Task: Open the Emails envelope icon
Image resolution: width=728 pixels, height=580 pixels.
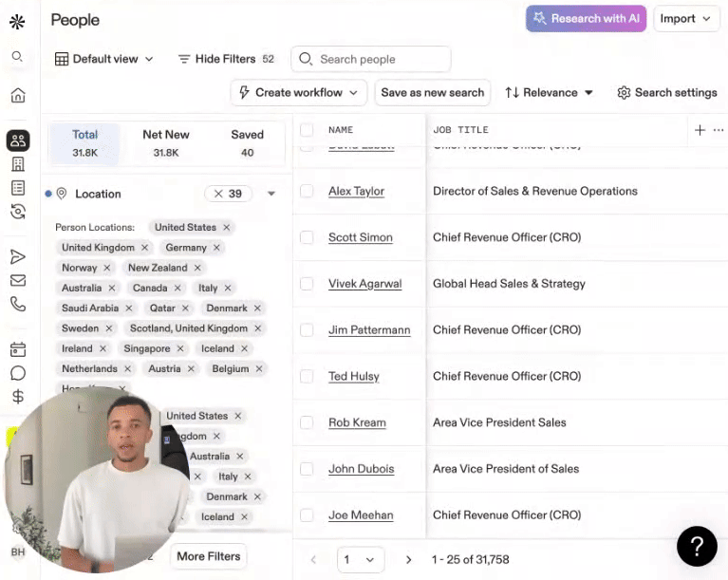Action: click(18, 280)
